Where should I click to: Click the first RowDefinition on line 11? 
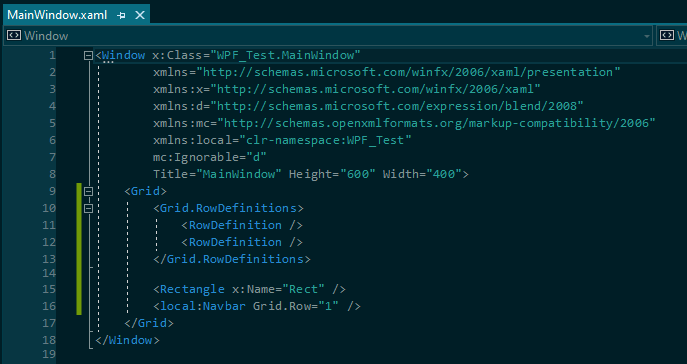click(242, 226)
